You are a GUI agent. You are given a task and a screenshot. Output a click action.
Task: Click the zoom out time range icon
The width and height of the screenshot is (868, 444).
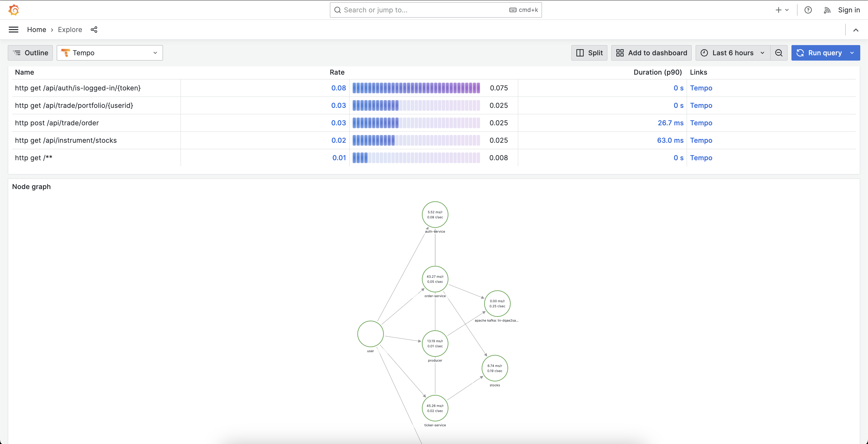pos(779,53)
